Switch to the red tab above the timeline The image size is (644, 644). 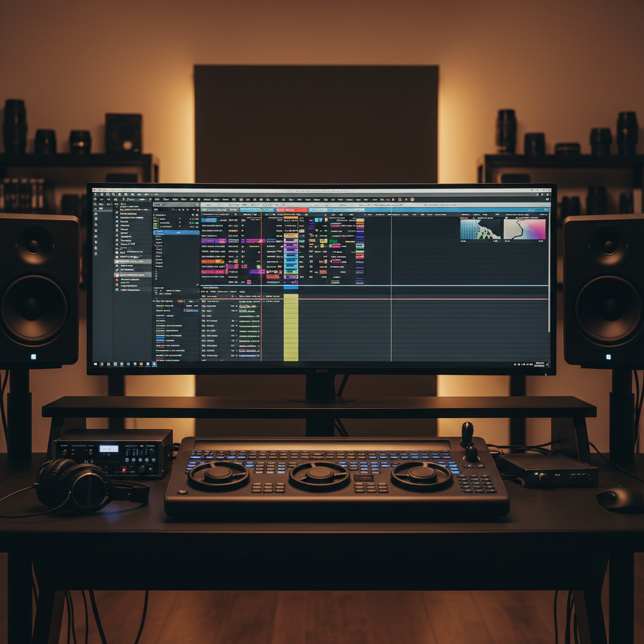click(x=292, y=210)
